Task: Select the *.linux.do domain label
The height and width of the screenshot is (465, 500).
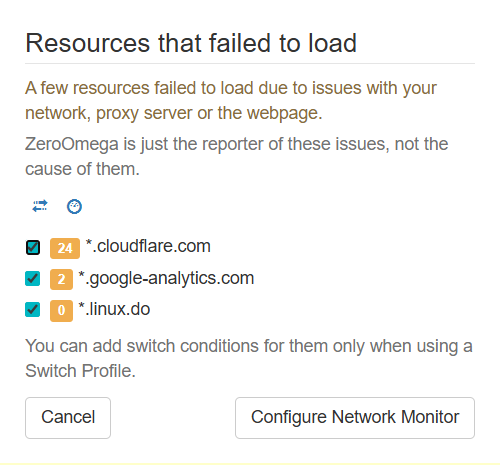Action: [x=114, y=309]
